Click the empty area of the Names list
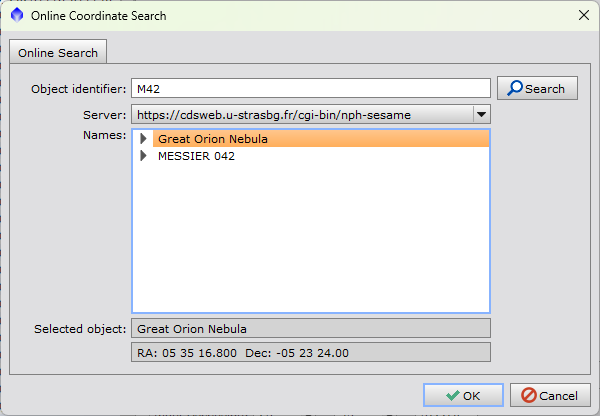600x416 pixels. tap(310, 240)
